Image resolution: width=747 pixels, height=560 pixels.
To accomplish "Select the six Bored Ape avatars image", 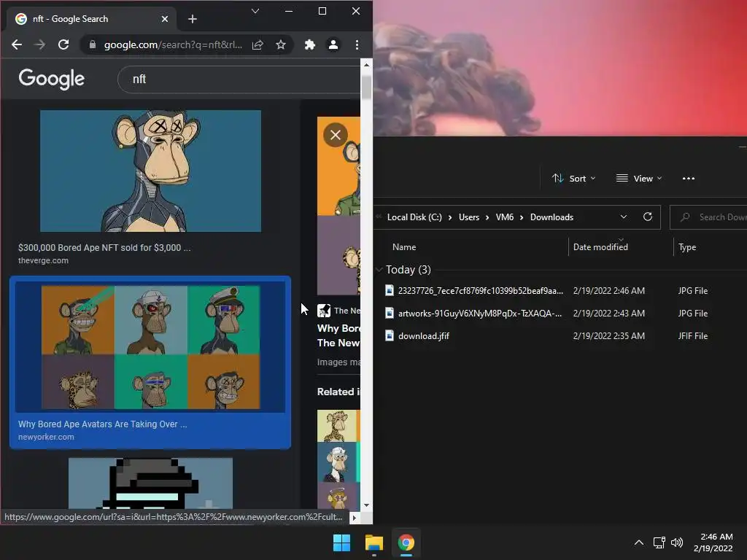I will 150,347.
